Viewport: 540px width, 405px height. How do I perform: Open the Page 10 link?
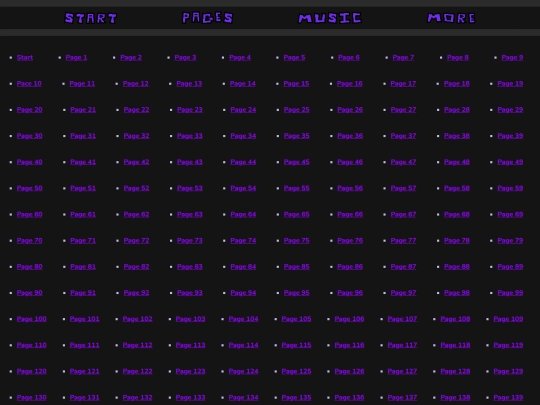click(x=29, y=84)
